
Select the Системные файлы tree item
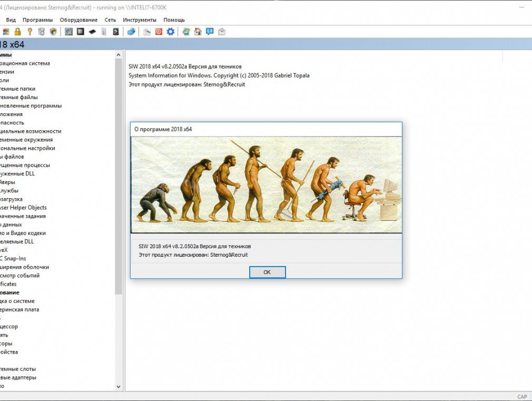[18, 97]
